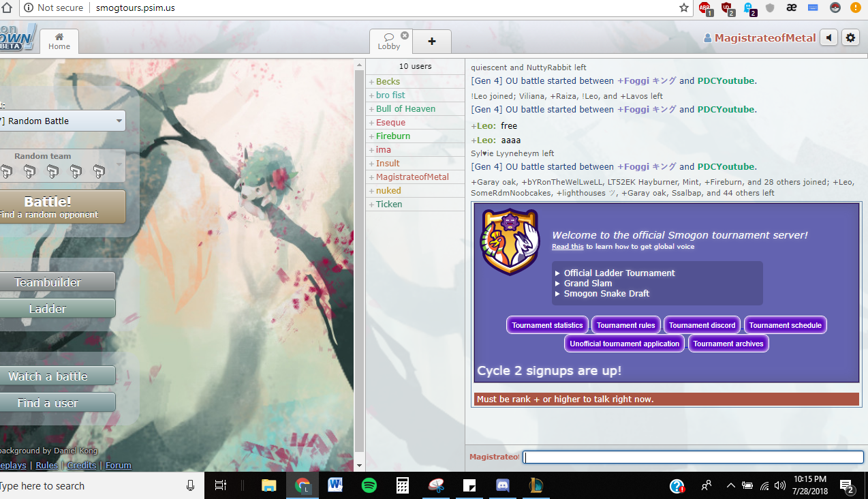
Task: Open Calculator from the taskbar
Action: coord(402,485)
